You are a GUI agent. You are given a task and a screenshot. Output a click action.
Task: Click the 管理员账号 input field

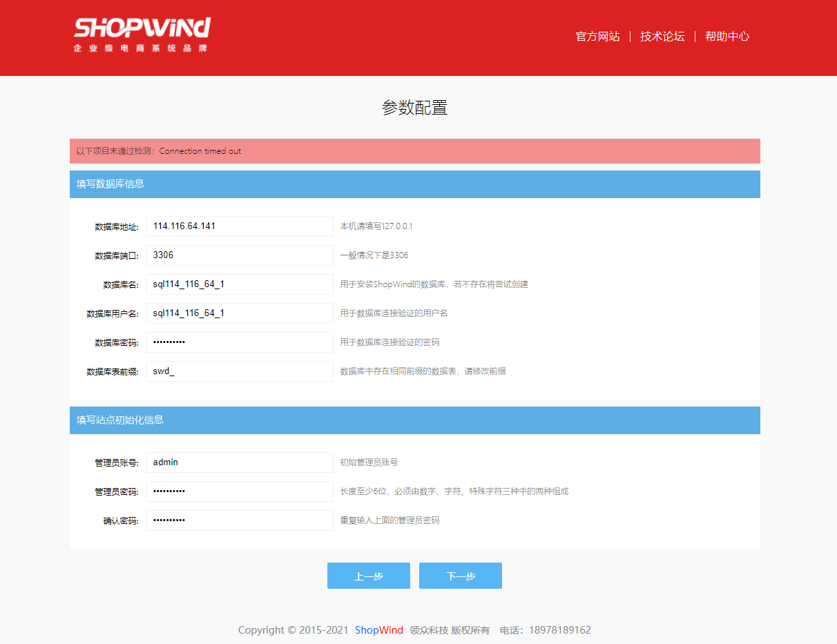240,462
